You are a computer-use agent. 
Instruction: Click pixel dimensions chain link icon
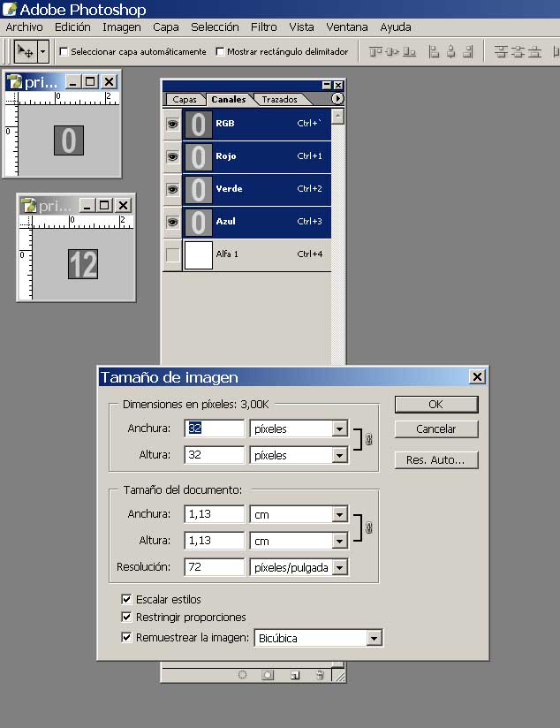click(x=369, y=439)
